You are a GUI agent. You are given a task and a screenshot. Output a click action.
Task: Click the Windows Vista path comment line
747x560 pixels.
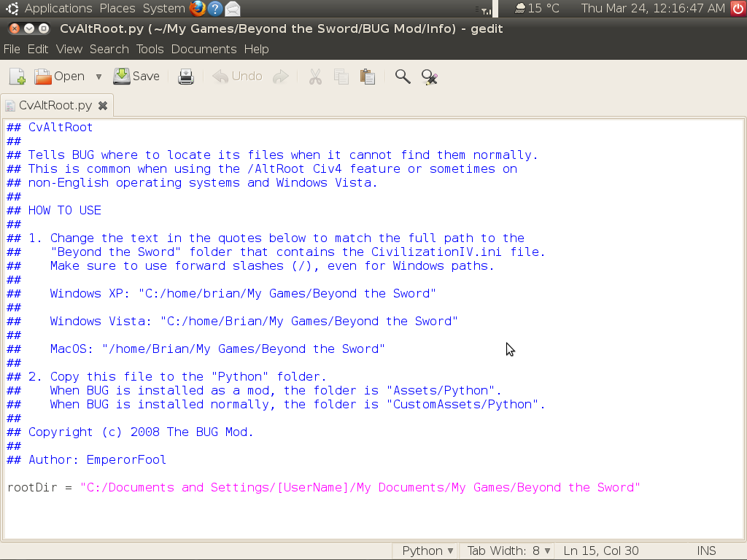(x=232, y=322)
